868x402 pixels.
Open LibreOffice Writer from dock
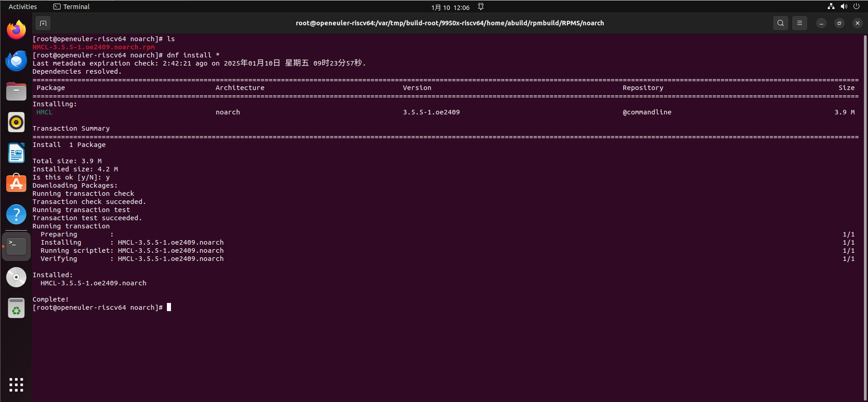(x=16, y=153)
